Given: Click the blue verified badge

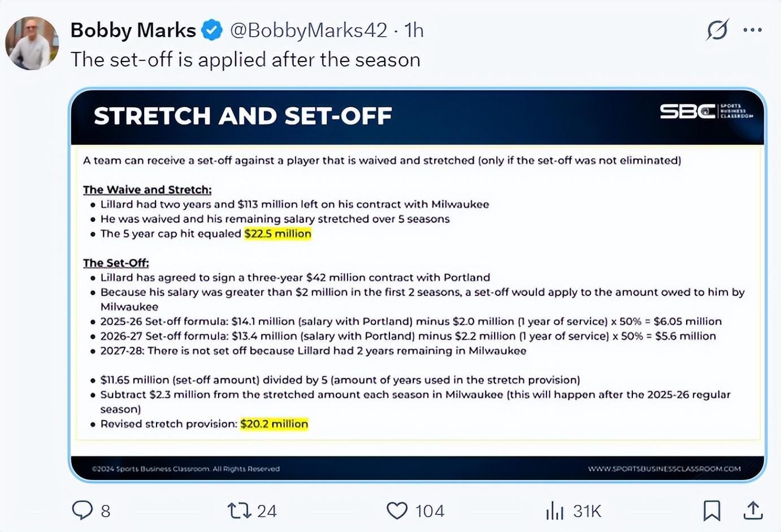Looking at the screenshot, I should tap(212, 30).
